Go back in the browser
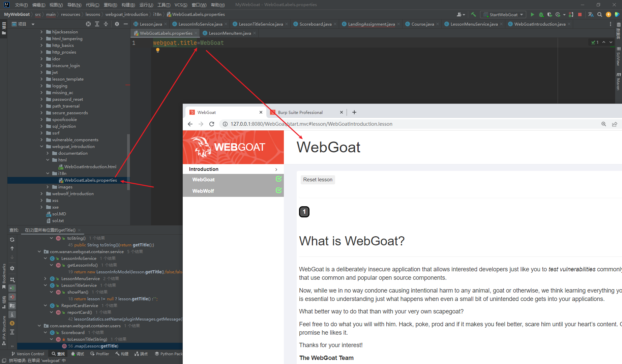Screen dimensions: 622x364 click(190, 124)
